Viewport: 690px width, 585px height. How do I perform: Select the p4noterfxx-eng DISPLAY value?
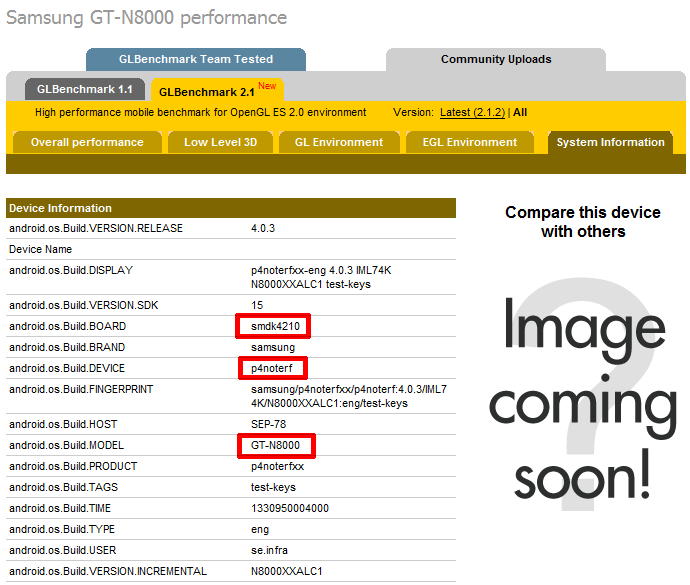[321, 277]
